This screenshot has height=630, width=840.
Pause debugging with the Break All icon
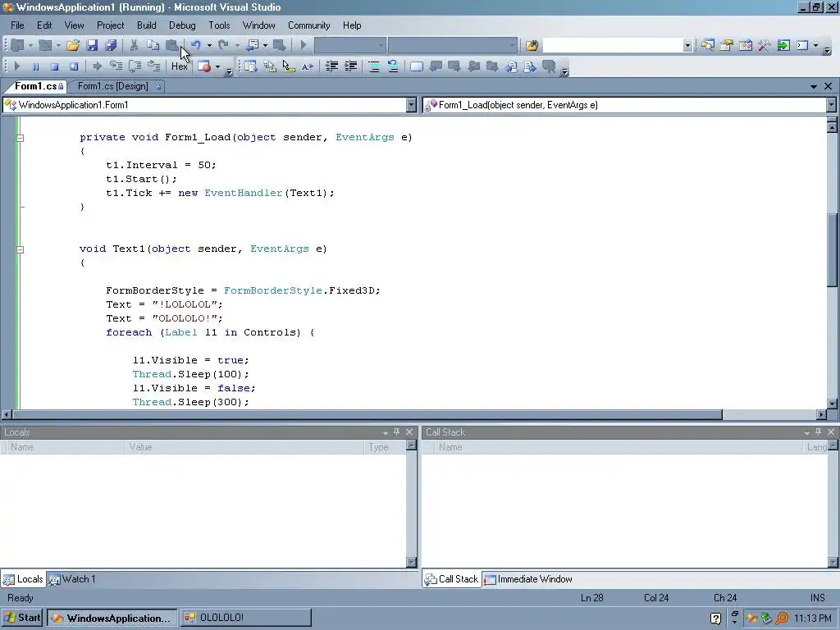[36, 66]
